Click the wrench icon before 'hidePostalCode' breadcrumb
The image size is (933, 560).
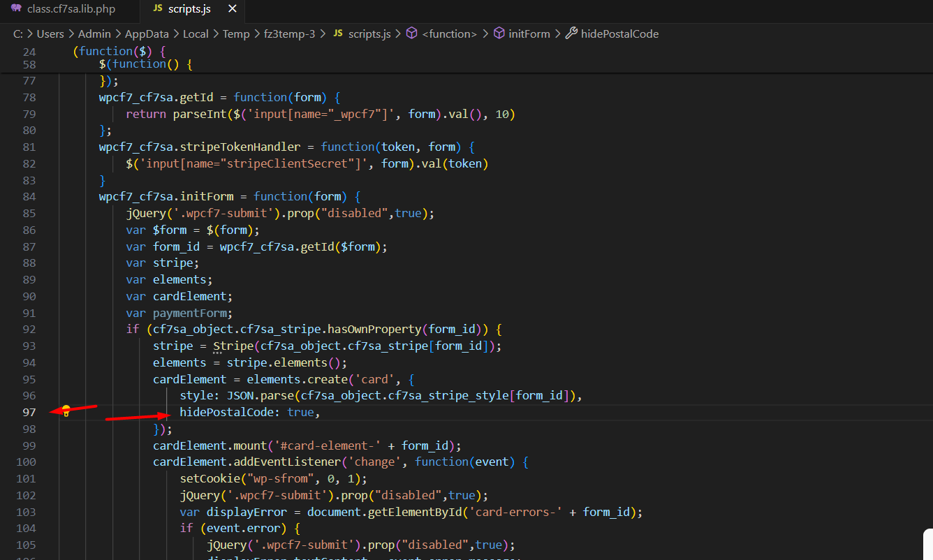point(571,34)
